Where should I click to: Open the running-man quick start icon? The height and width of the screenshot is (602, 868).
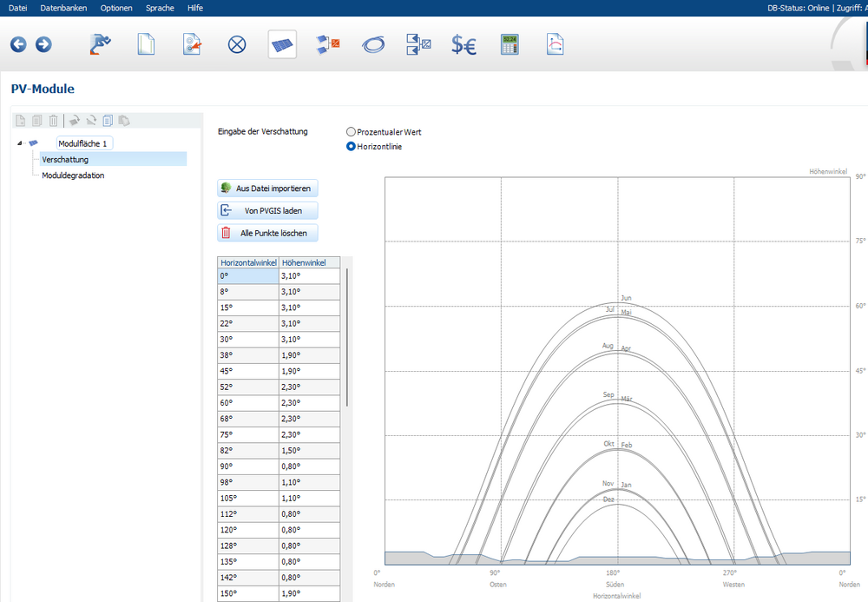click(101, 44)
